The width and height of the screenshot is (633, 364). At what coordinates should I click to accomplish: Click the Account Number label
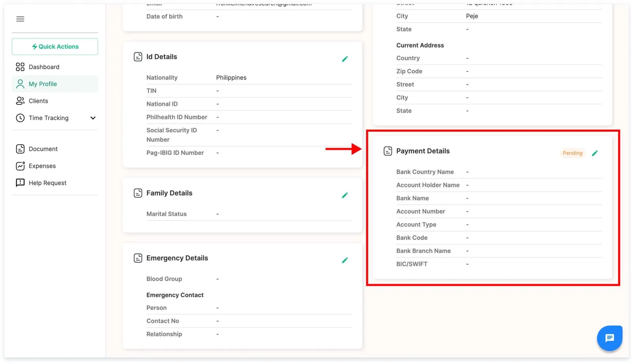coord(421,211)
